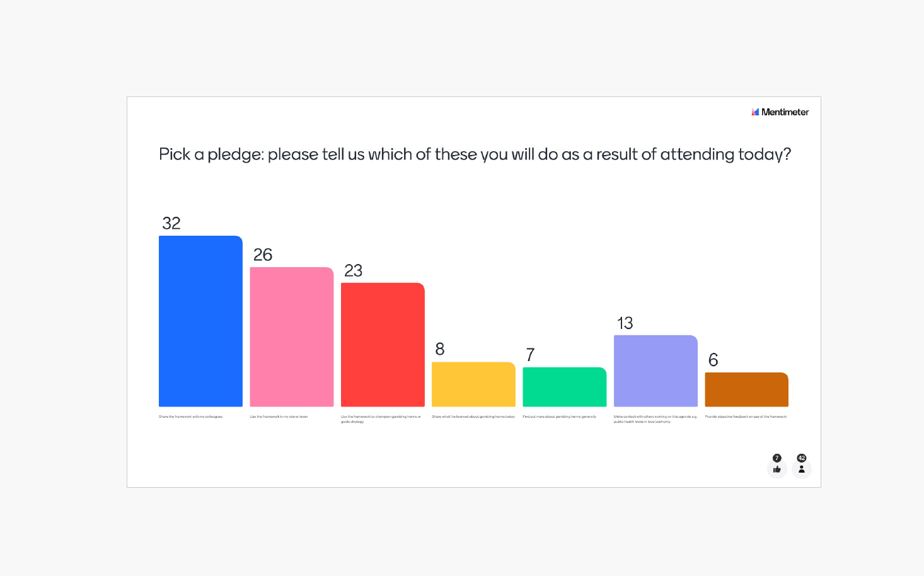Select the pink bar with 26 votes
The width and height of the screenshot is (924, 576).
coord(291,337)
